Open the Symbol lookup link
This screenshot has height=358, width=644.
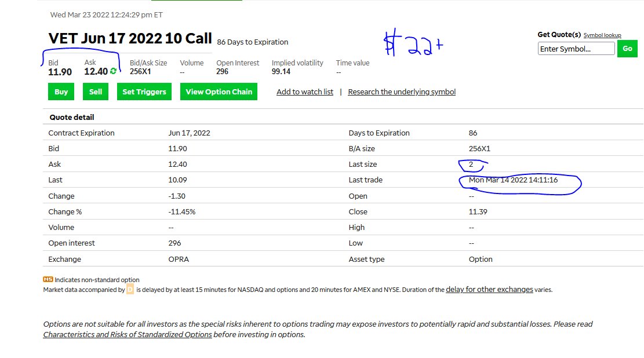click(x=602, y=35)
